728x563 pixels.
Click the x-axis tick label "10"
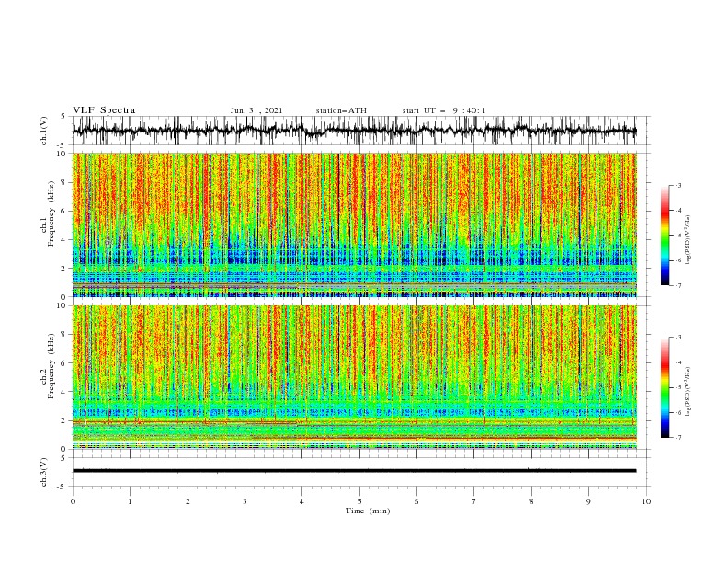(x=646, y=501)
